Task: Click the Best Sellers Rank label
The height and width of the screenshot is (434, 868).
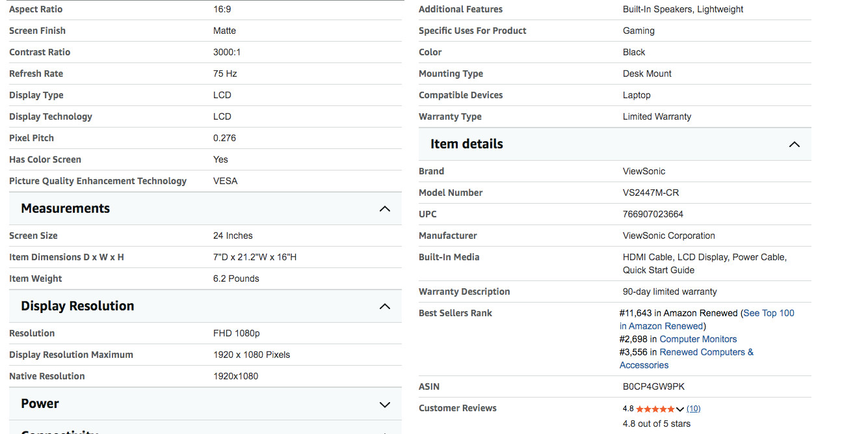Action: 455,313
